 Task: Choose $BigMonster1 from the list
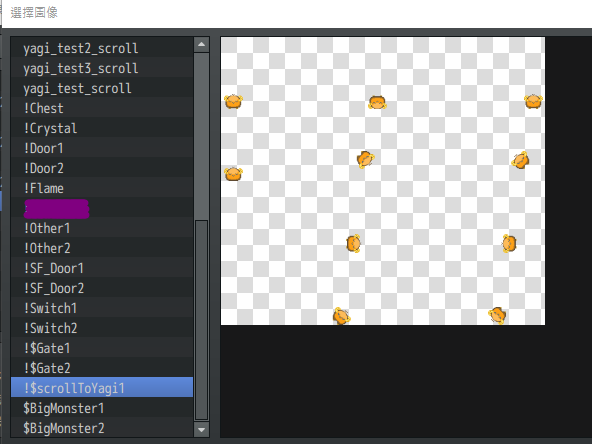(102, 409)
